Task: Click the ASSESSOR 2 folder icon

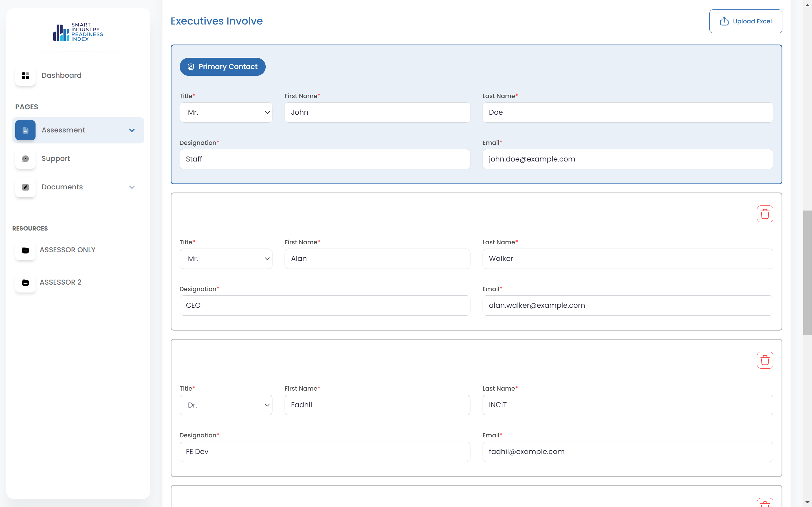Action: click(25, 283)
